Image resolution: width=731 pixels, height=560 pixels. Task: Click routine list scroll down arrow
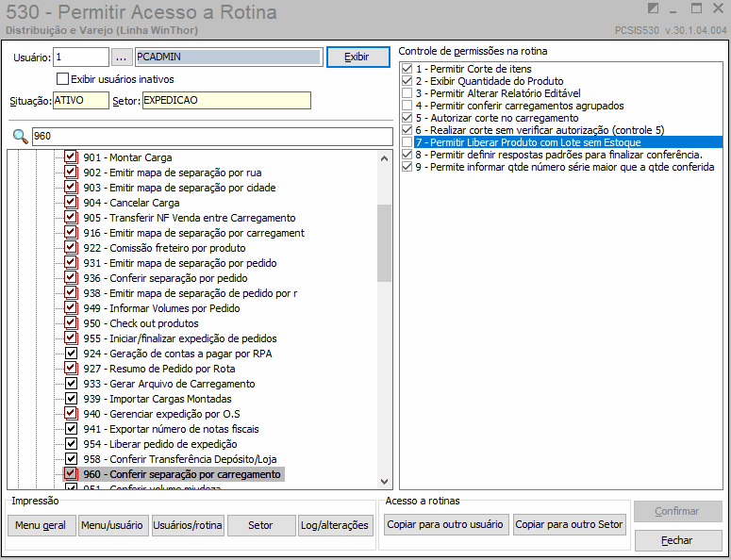click(x=384, y=482)
